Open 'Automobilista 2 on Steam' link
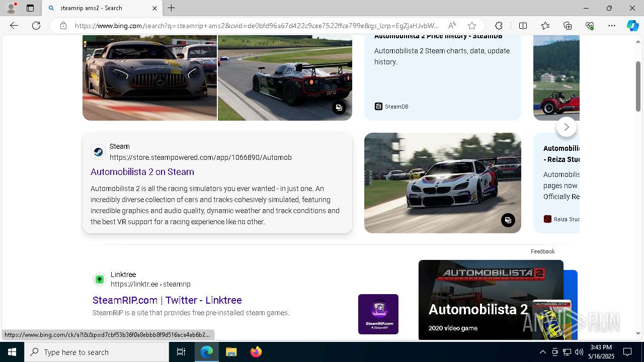 [142, 172]
